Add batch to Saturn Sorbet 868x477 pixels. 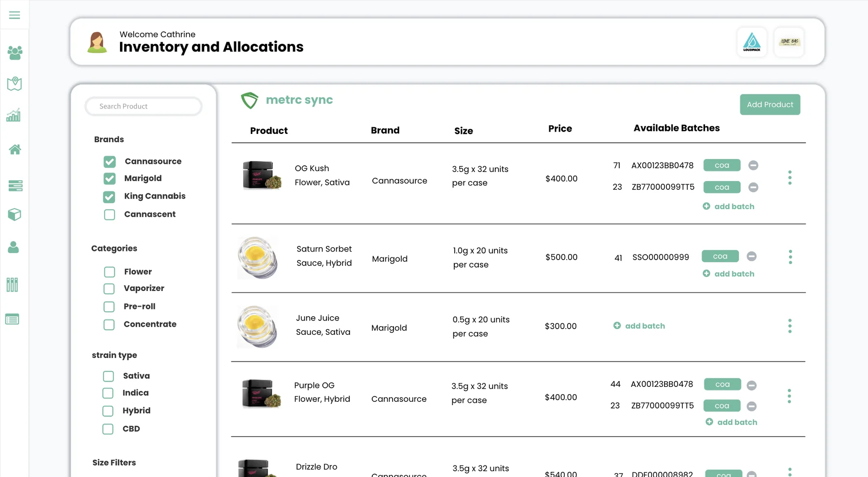[729, 274]
